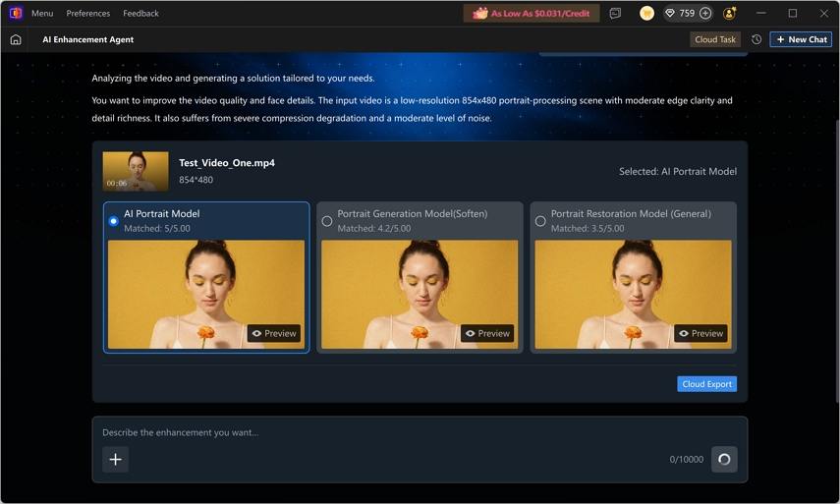Click the AI Portrait Model preview image
This screenshot has width=840, height=504.
(x=206, y=294)
